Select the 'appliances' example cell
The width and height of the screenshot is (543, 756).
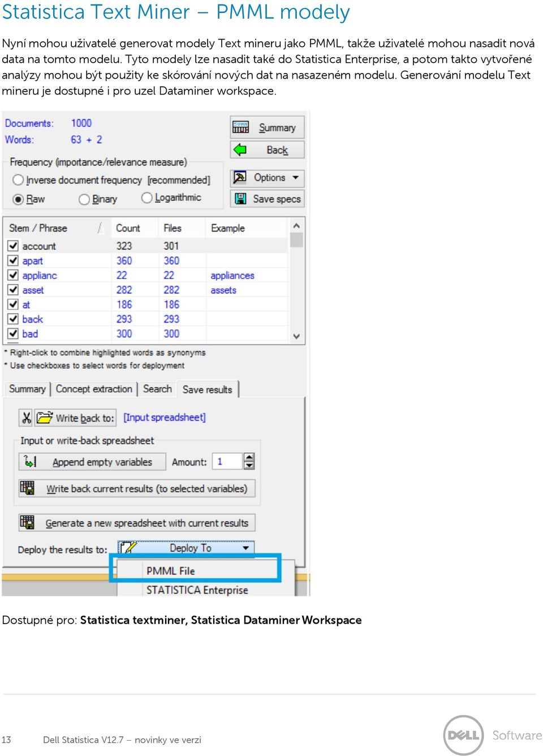point(232,276)
